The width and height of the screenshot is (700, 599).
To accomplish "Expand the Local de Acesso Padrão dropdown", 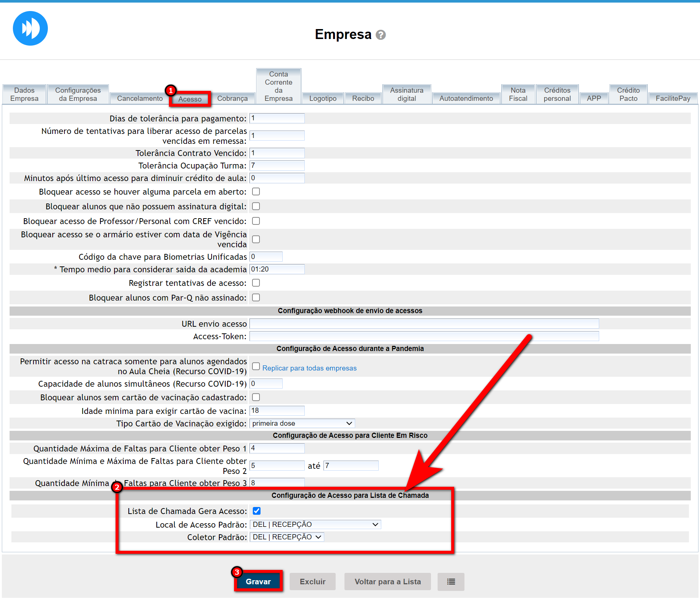I will point(315,524).
